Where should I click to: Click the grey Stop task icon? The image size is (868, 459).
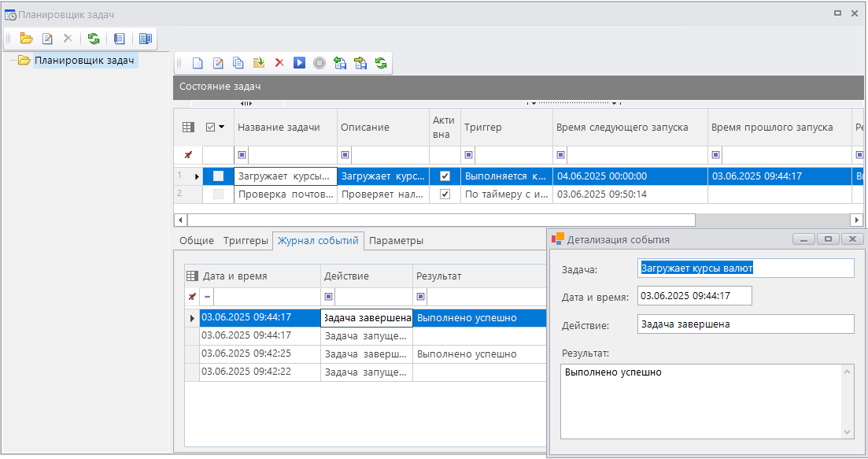(319, 63)
